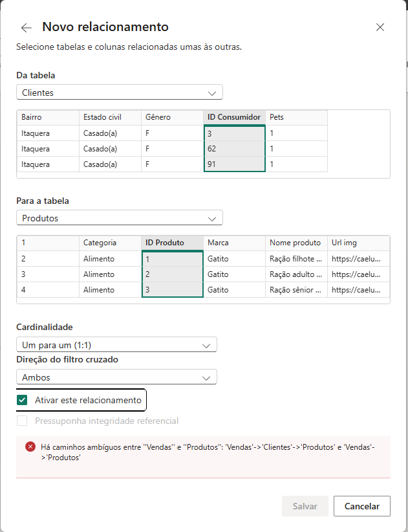Expand the Para a tabela Produtos dropdown

119,218
